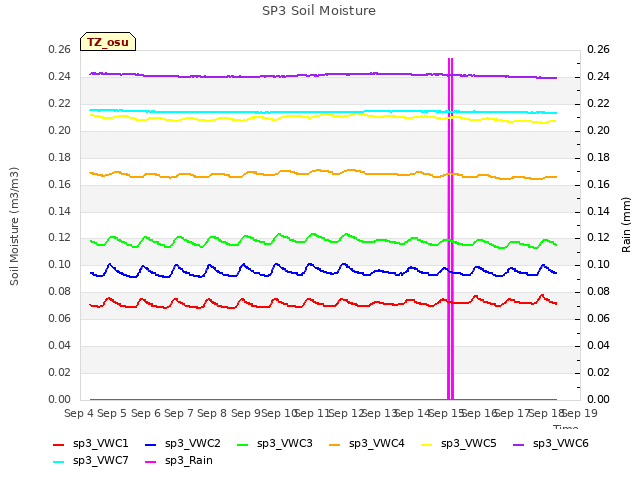Toggle the sp3_VWC2 legend entry
This screenshot has width=640, height=480.
coord(182,444)
